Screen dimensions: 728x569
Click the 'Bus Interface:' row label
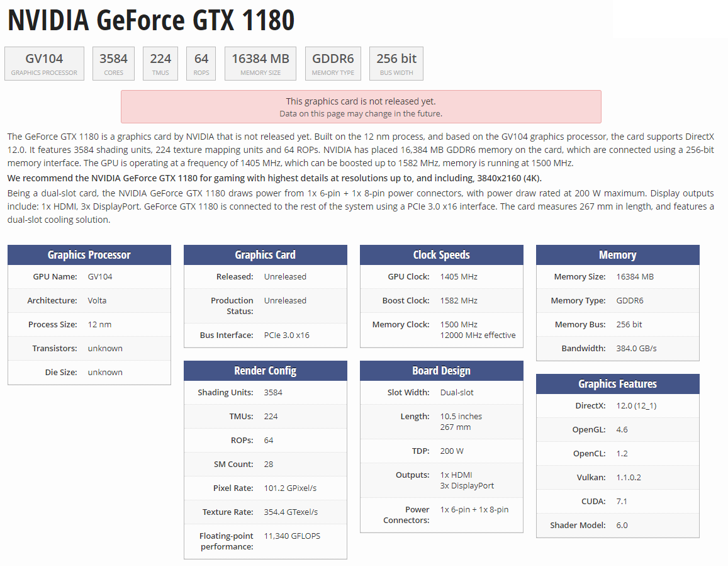point(227,335)
